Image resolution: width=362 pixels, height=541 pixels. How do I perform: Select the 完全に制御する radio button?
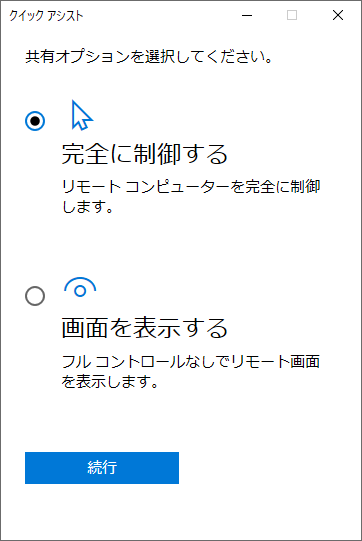[x=35, y=121]
